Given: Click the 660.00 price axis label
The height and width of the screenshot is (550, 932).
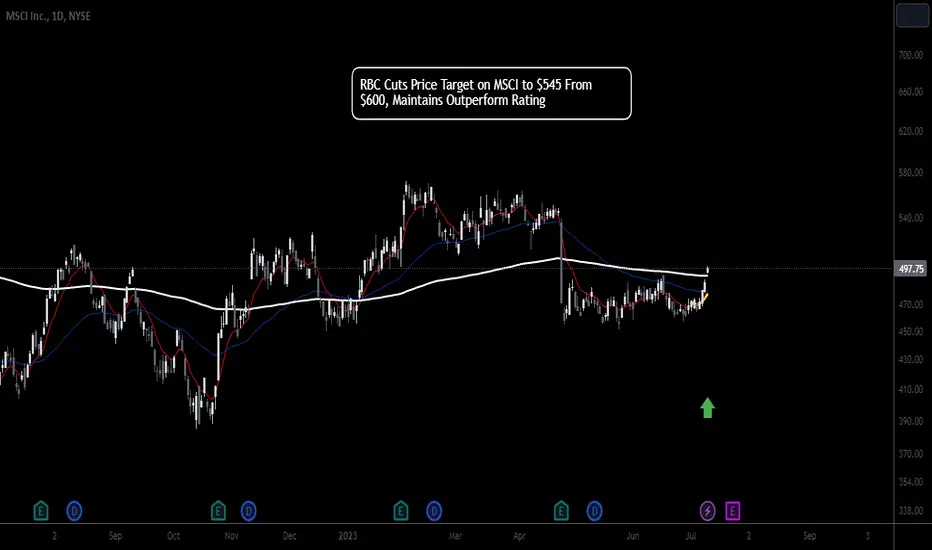Looking at the screenshot, I should 911,92.
